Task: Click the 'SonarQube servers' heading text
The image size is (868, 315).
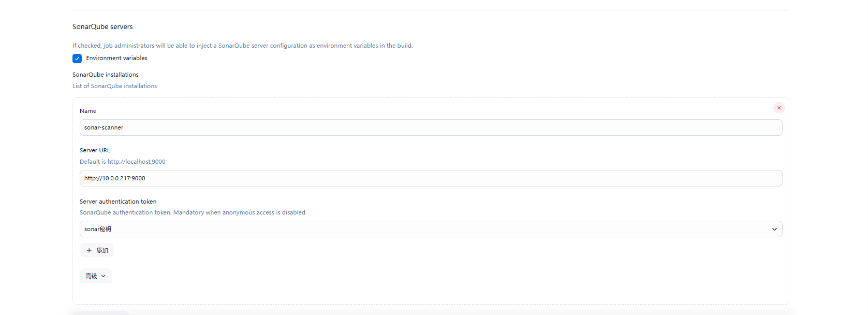Action: 102,26
